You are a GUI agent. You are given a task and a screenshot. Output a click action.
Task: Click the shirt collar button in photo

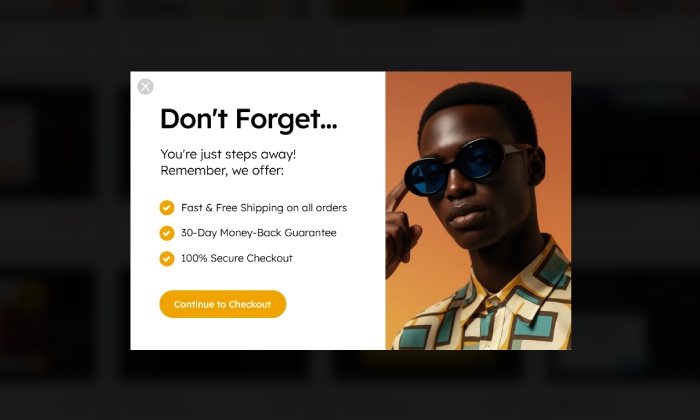tap(493, 303)
